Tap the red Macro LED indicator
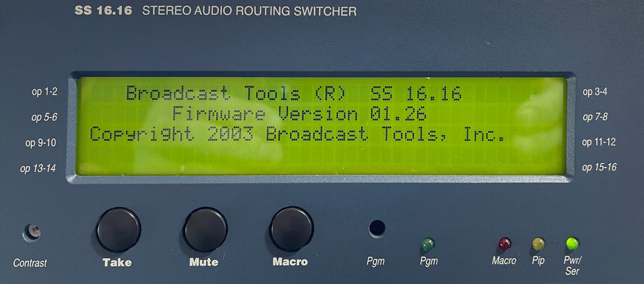The width and height of the screenshot is (644, 284). coord(504,244)
